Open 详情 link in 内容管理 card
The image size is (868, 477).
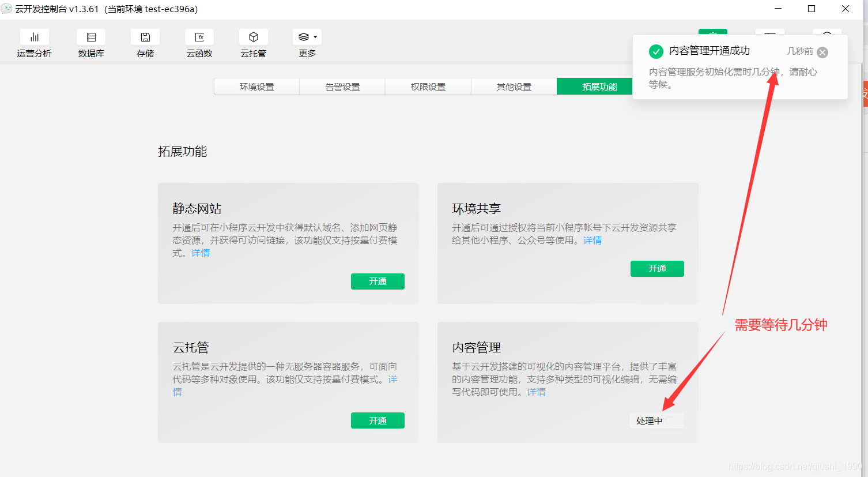click(536, 392)
